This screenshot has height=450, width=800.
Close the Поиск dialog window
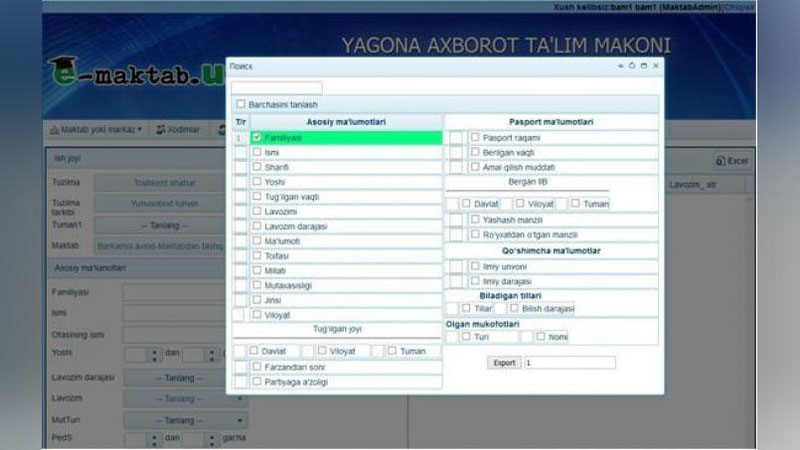click(x=655, y=66)
